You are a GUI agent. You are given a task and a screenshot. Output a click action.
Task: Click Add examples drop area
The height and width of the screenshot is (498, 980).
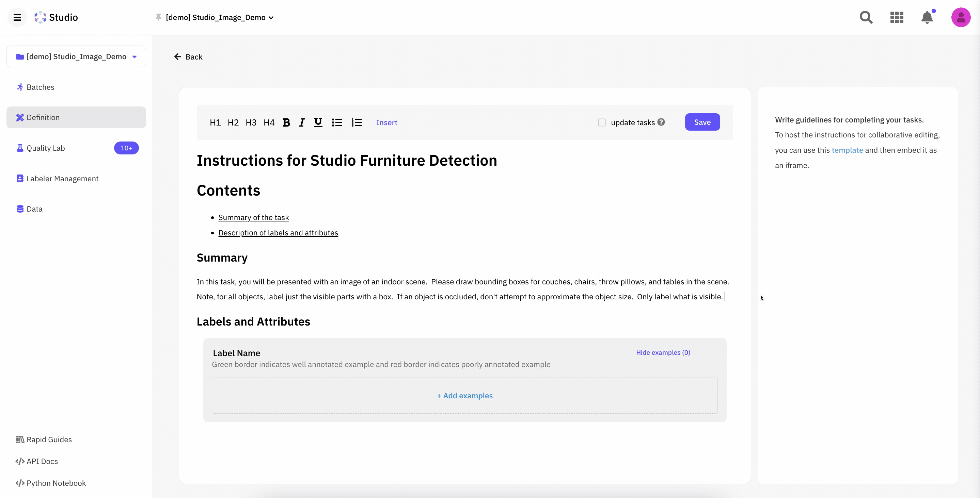click(464, 395)
